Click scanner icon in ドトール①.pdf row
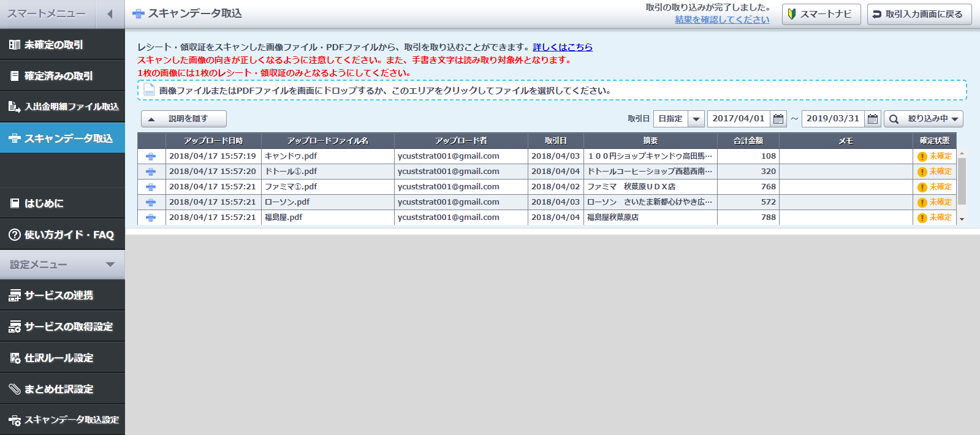Screen dimensions: 980x435 point(151,172)
